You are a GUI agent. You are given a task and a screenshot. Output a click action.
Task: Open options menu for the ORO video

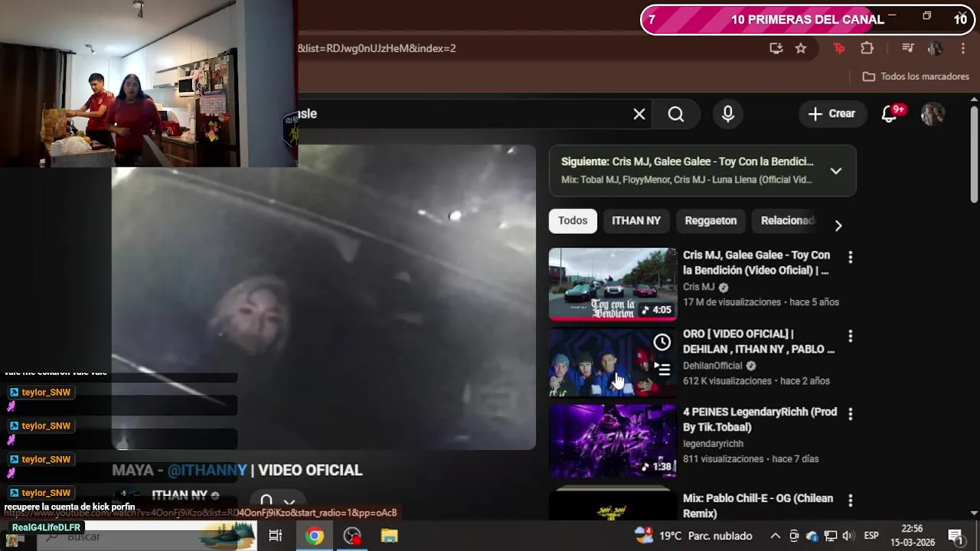[x=850, y=336]
